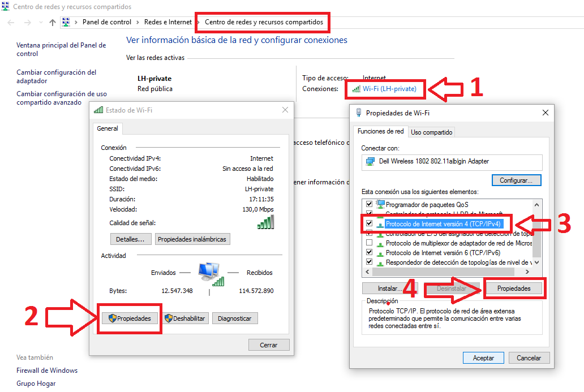Image resolution: width=584 pixels, height=392 pixels.
Task: Select the General tab in Estado de Wi-Fi
Action: pyautogui.click(x=108, y=128)
